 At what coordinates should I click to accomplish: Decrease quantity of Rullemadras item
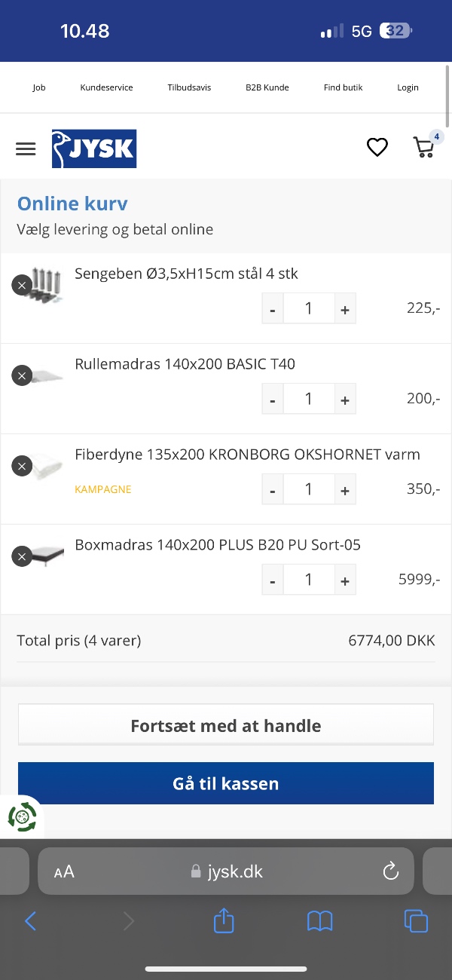[x=273, y=400]
